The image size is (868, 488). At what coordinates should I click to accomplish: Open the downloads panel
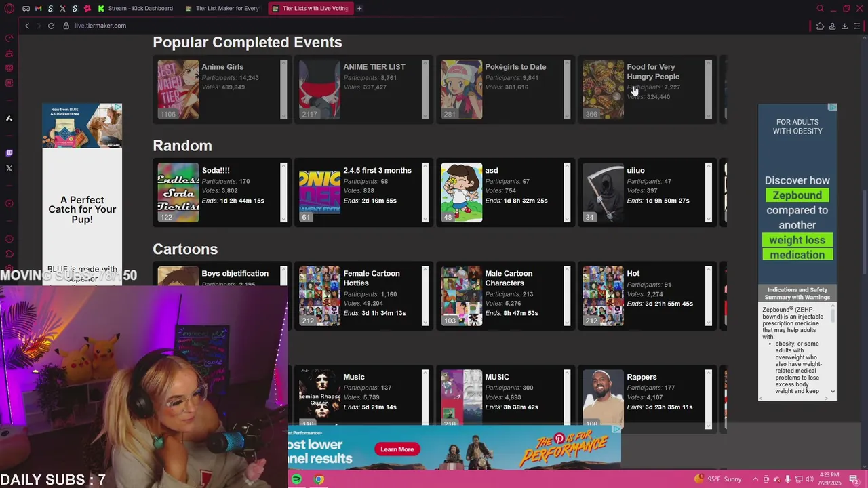coord(844,26)
